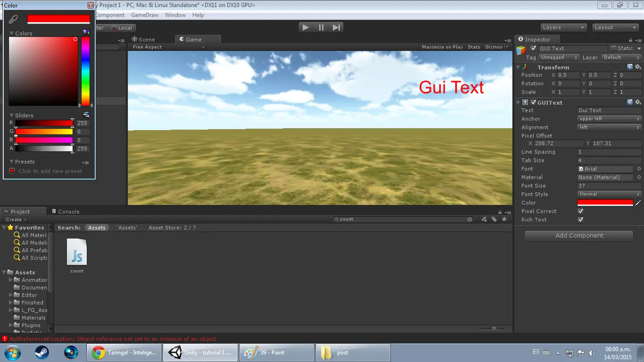The image size is (644, 362).
Task: Open the Help menu
Action: (198, 15)
